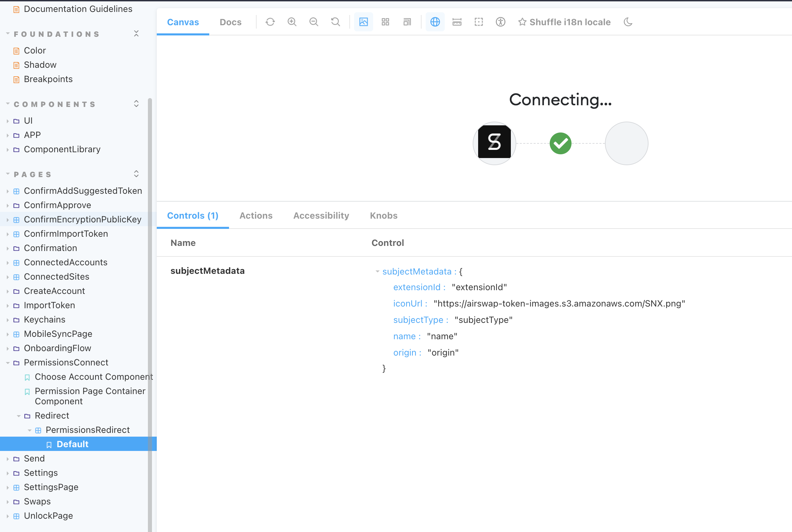Expand the PermissionsConnect folder chevron
This screenshot has height=532, width=792.
point(8,362)
